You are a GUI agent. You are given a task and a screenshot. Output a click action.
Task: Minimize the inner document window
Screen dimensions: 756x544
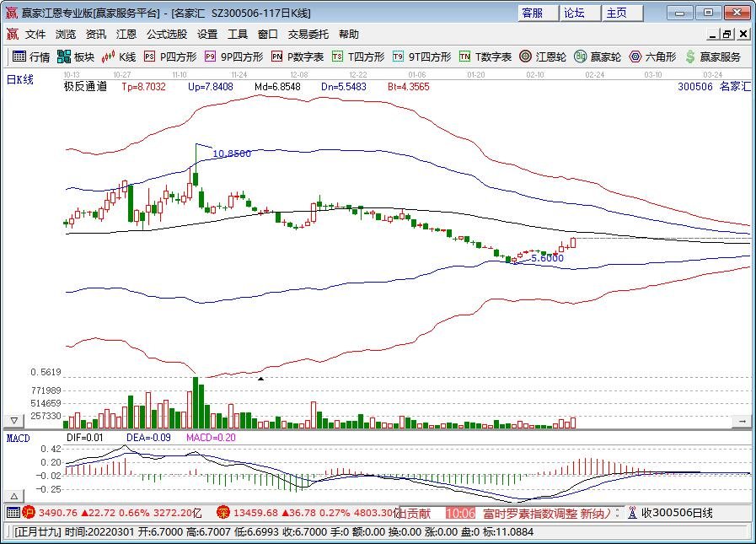[x=713, y=35]
